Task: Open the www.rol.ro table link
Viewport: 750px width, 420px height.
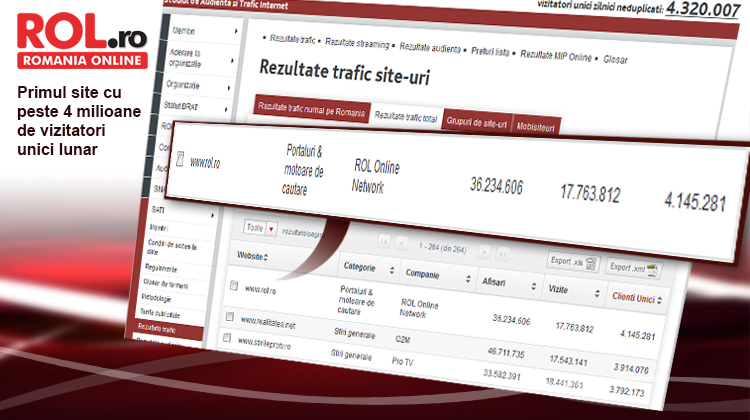Action: pyautogui.click(x=260, y=289)
